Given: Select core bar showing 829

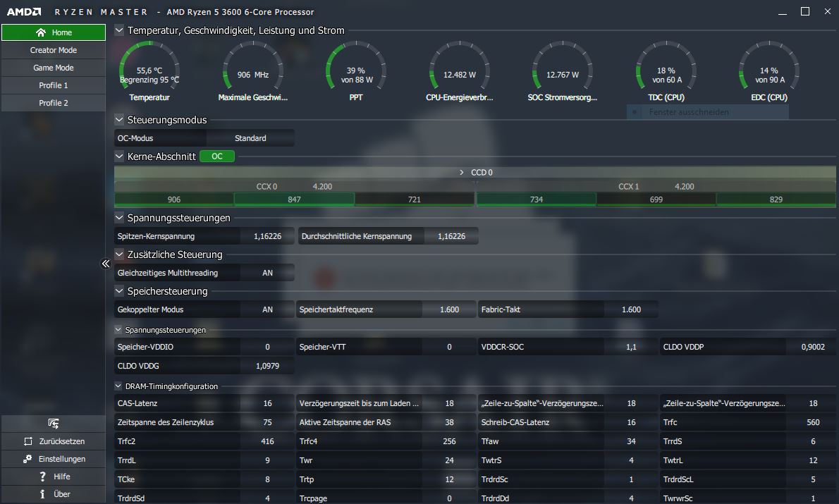Looking at the screenshot, I should pos(776,199).
